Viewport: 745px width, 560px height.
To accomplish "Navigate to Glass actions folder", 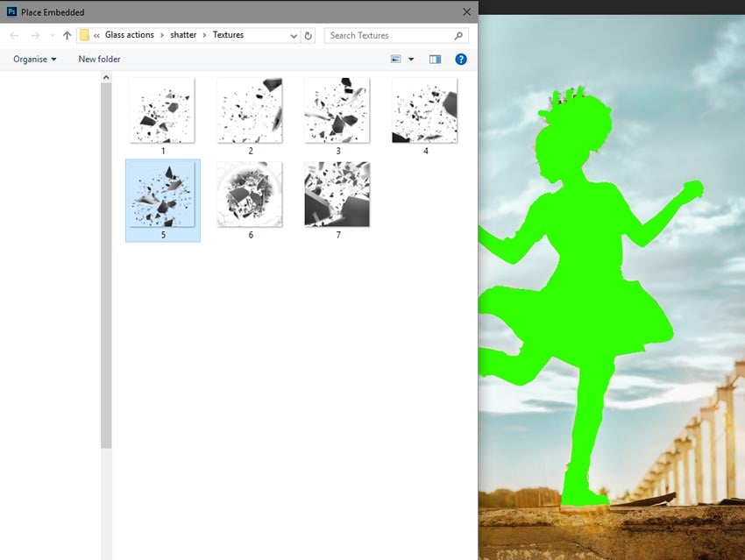I will point(129,35).
